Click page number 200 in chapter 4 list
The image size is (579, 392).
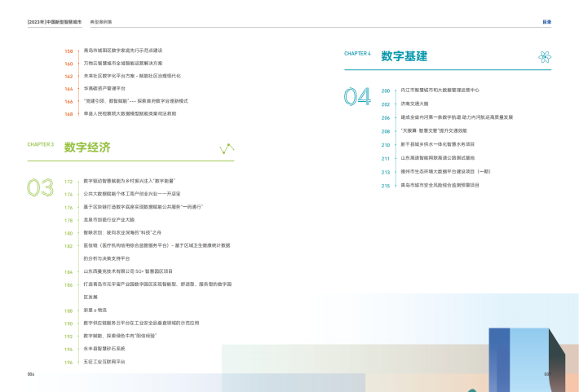386,90
